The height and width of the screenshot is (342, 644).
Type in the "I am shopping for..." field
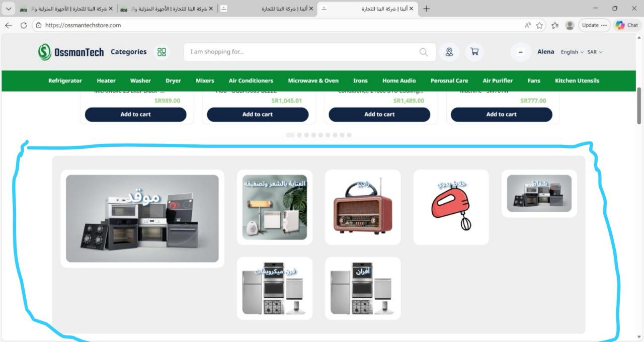[302, 52]
